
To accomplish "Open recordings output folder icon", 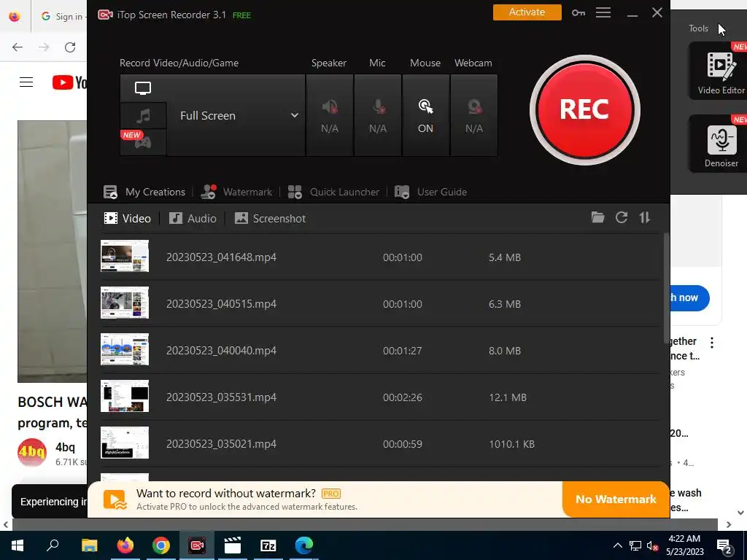I will coord(598,217).
